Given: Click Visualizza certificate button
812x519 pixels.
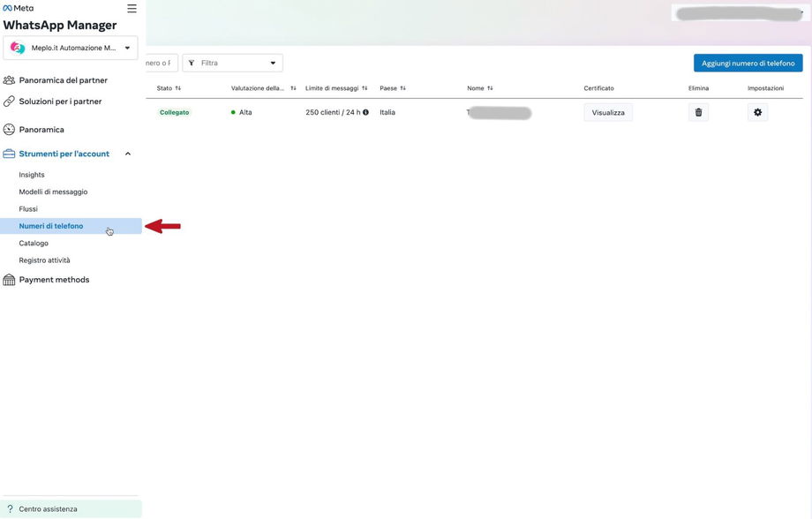Looking at the screenshot, I should coord(608,112).
